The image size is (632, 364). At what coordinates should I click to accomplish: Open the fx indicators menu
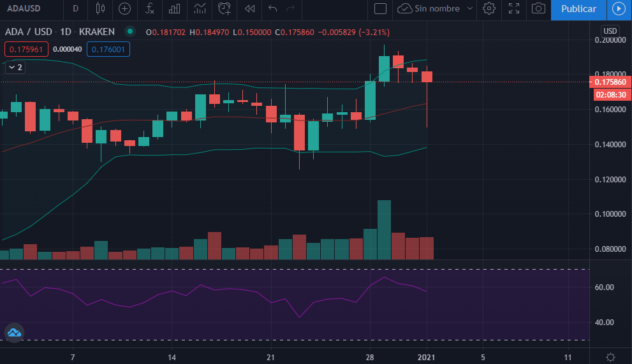[x=149, y=8]
